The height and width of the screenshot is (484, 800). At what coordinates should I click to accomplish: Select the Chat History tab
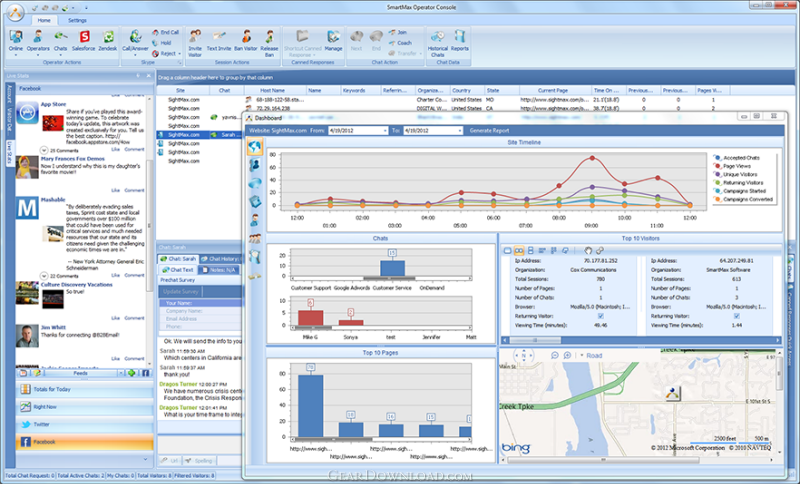point(220,259)
